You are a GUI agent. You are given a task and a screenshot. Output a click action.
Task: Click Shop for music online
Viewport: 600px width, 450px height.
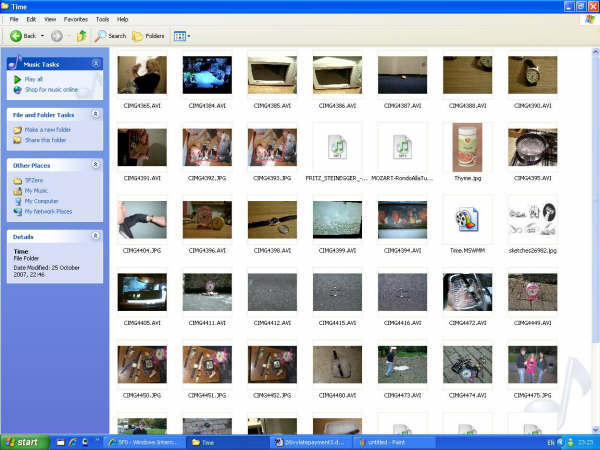point(49,89)
